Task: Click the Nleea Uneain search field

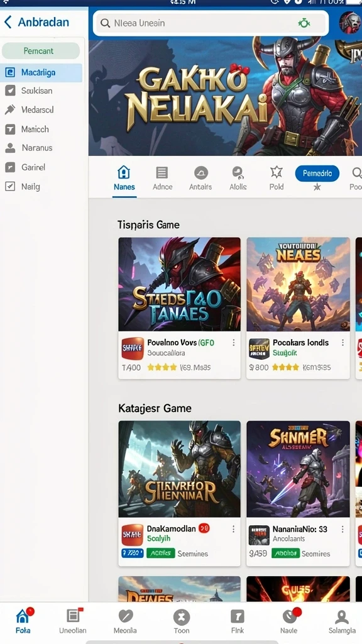Action: click(x=211, y=23)
